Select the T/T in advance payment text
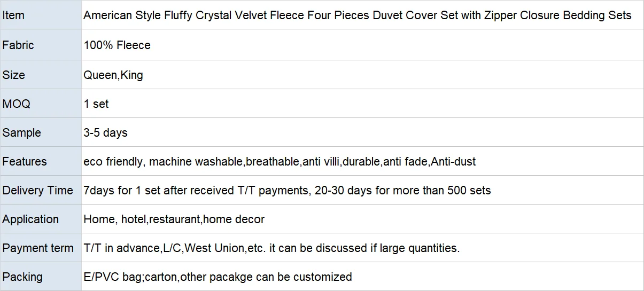The image size is (644, 291). pyautogui.click(x=271, y=248)
